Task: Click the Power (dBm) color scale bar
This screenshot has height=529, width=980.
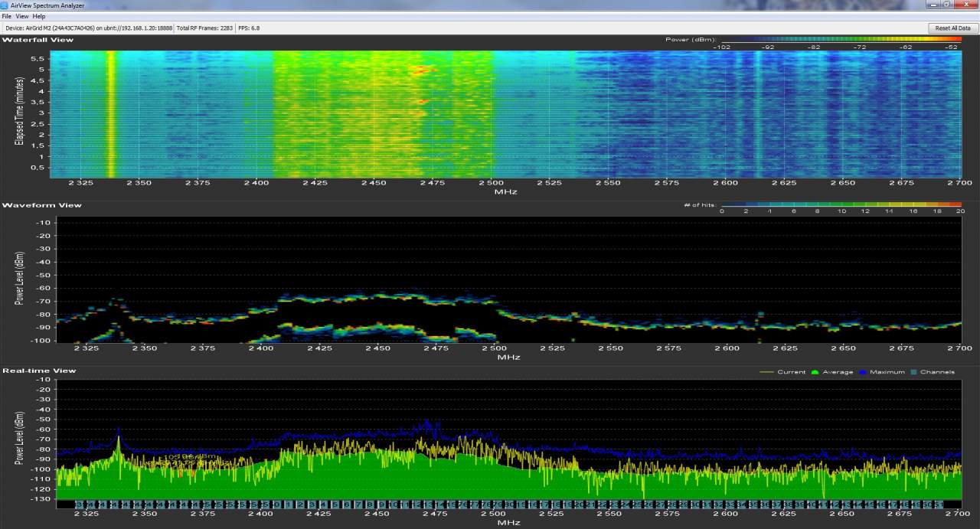Action: (840, 40)
